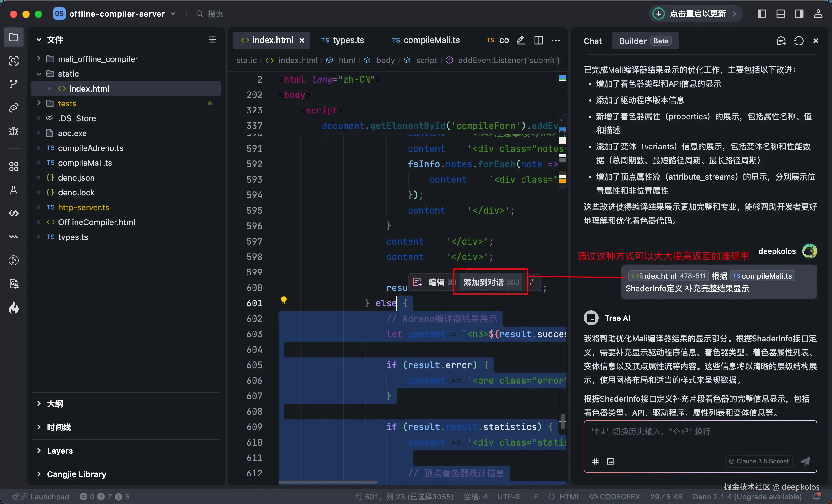Image resolution: width=832 pixels, height=504 pixels.
Task: Expand the 大纲 outline section
Action: click(55, 404)
